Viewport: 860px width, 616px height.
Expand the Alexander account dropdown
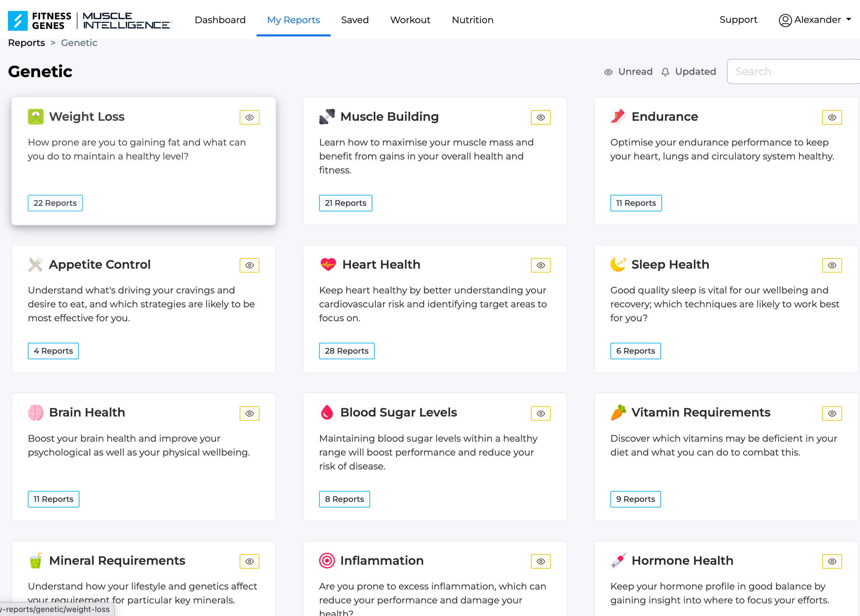pyautogui.click(x=815, y=20)
